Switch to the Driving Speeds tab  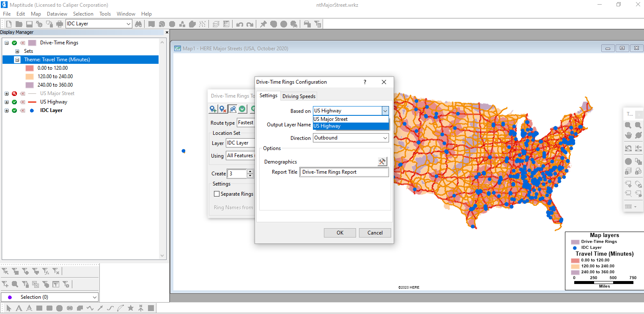click(299, 96)
